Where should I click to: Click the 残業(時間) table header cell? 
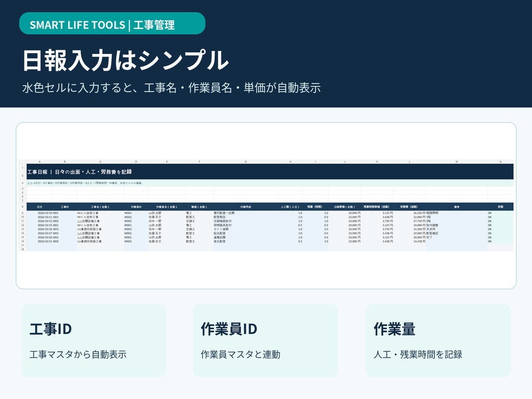point(315,207)
